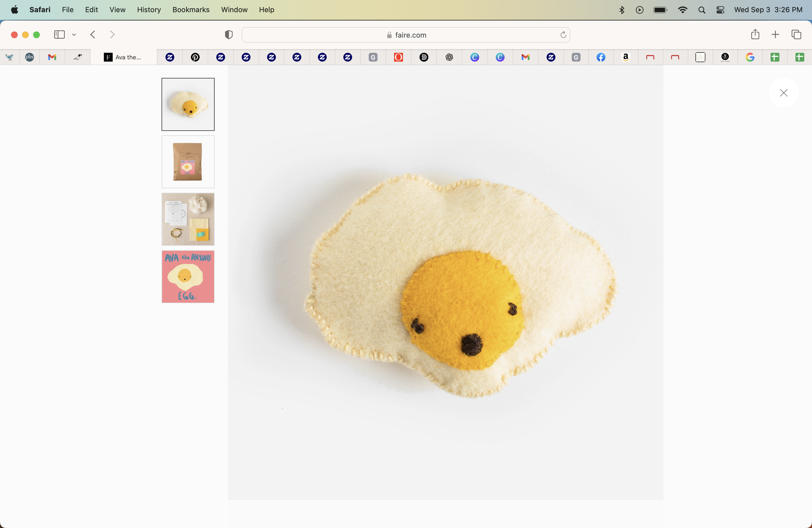The width and height of the screenshot is (812, 528).
Task: Select the pink Anxious Egg artwork thumbnail
Action: click(x=188, y=277)
